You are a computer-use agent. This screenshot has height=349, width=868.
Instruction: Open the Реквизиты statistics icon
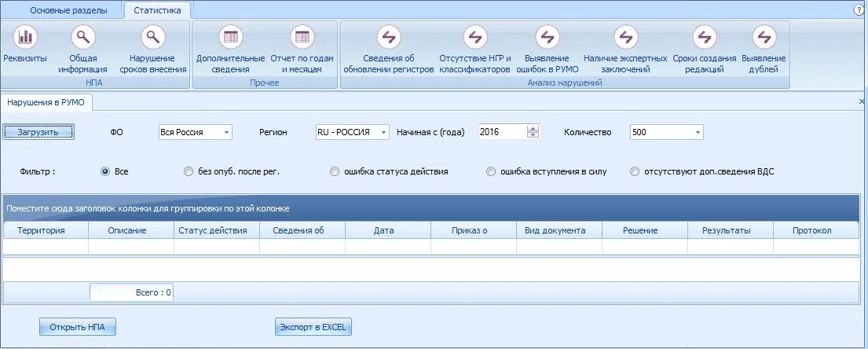click(25, 38)
